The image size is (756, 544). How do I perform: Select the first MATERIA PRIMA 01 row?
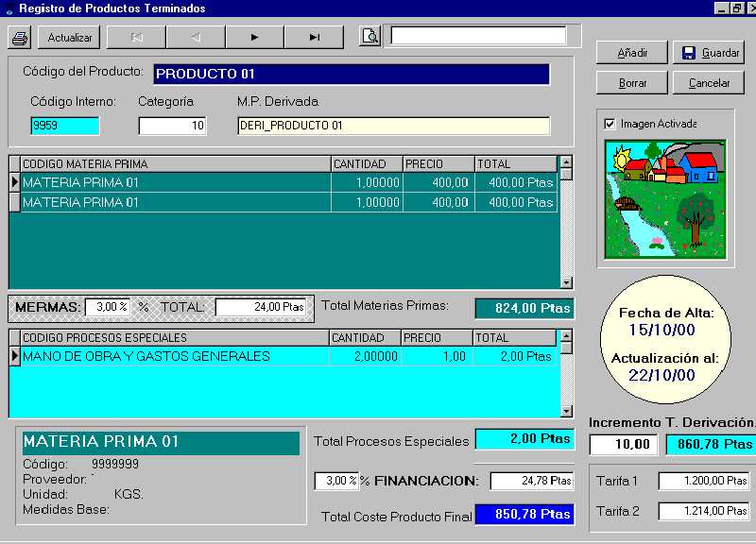(175, 182)
